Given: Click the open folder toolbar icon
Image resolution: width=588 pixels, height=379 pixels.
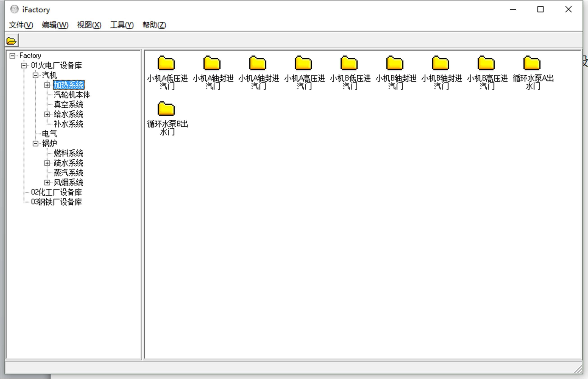Looking at the screenshot, I should [x=11, y=41].
